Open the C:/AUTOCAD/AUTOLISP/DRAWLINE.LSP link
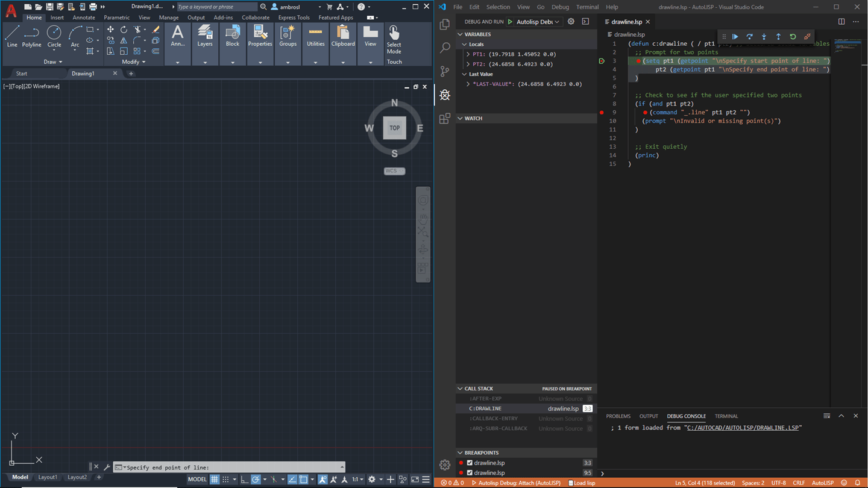The height and width of the screenshot is (488, 868). tap(743, 428)
